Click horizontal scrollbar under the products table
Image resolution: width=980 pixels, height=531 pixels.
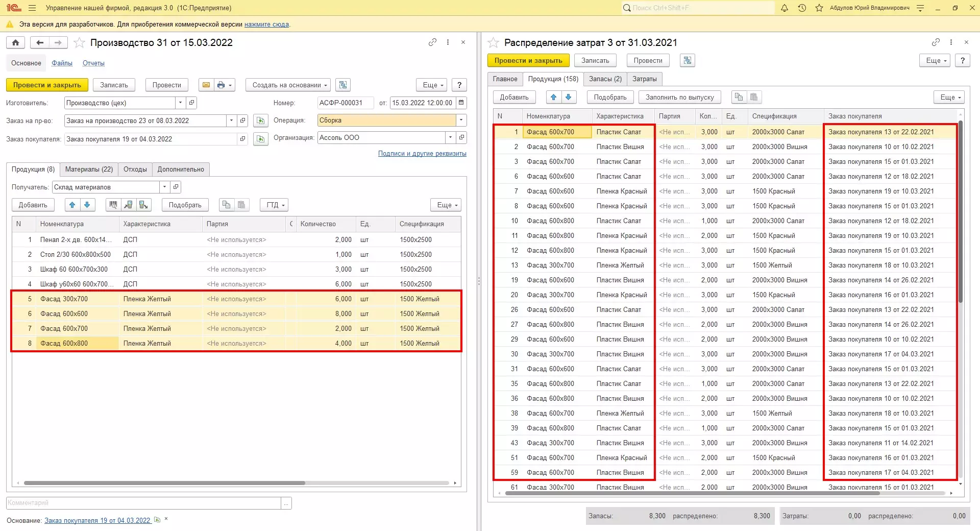pos(164,483)
